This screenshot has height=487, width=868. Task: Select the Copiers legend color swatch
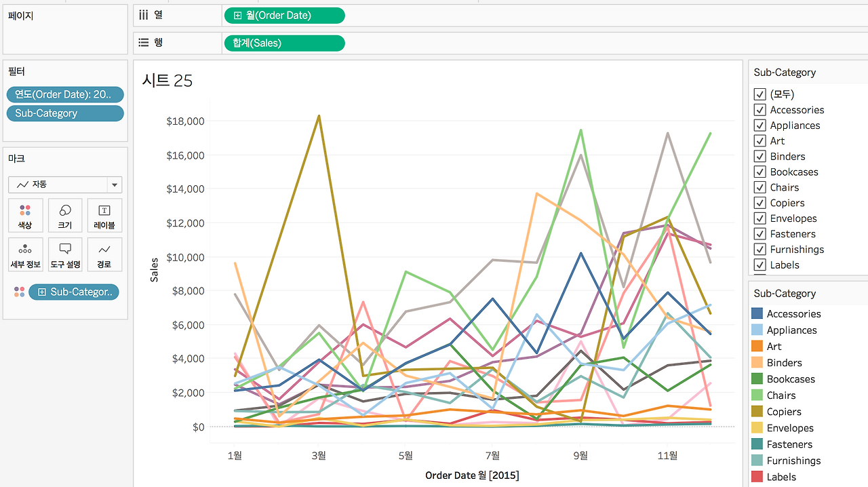tap(757, 412)
